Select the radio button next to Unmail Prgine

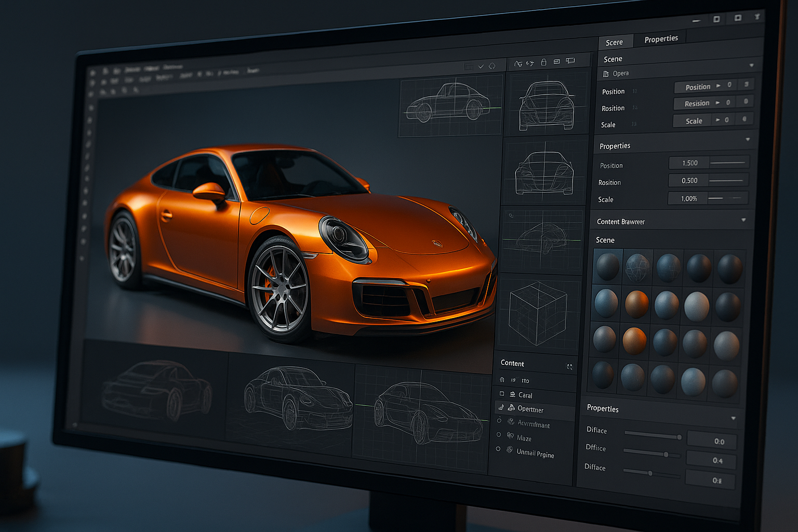click(498, 449)
